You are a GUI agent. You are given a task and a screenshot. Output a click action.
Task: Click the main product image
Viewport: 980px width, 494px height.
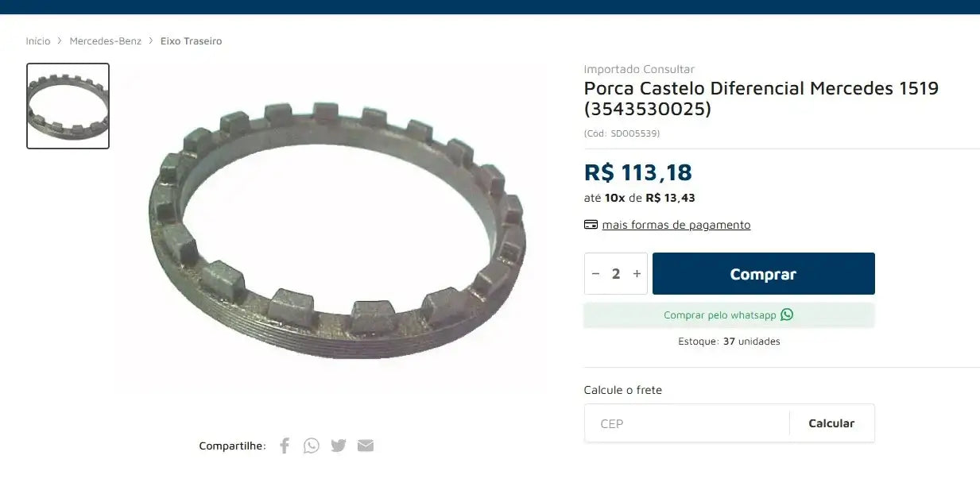pos(337,230)
